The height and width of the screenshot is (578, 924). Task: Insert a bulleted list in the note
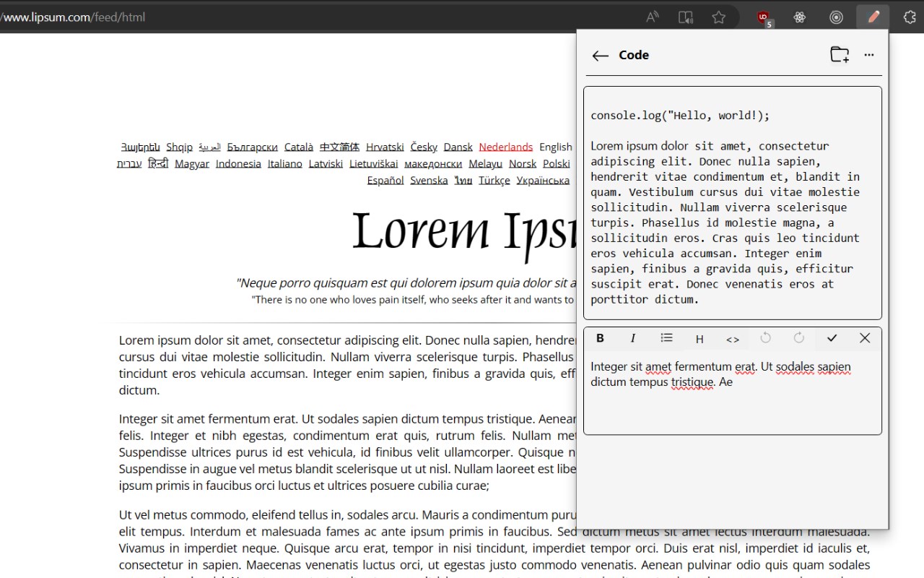pyautogui.click(x=666, y=338)
